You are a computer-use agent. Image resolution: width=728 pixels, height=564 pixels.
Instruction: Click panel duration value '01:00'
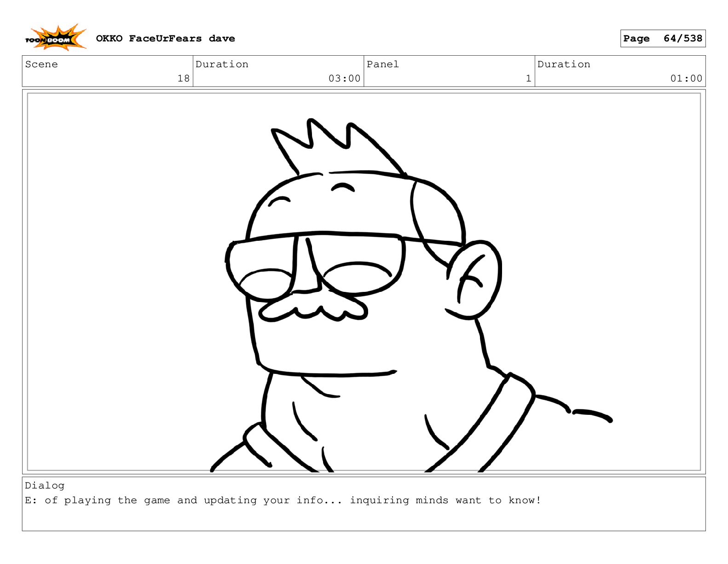[x=686, y=78]
